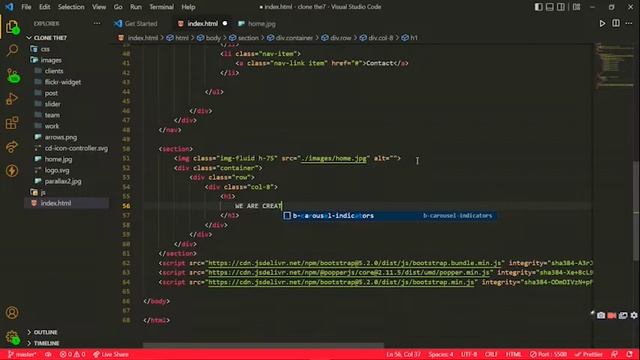Open the Terminal menu
The image size is (640, 360).
(x=161, y=7)
